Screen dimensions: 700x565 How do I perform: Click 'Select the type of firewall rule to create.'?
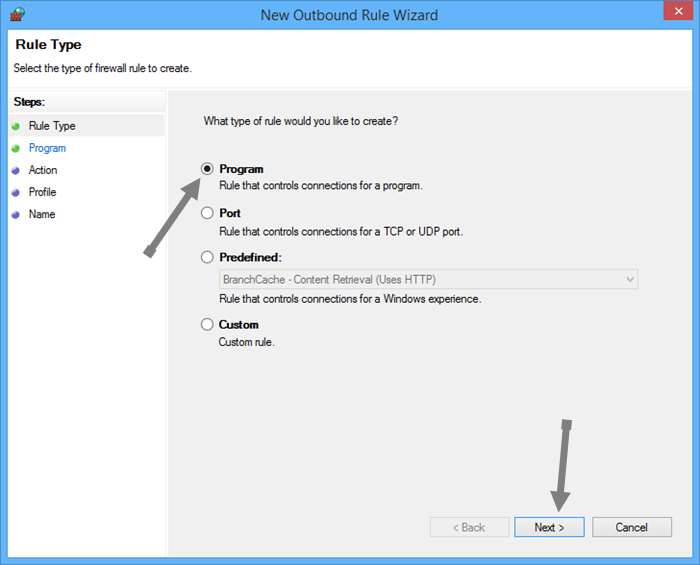pyautogui.click(x=102, y=68)
